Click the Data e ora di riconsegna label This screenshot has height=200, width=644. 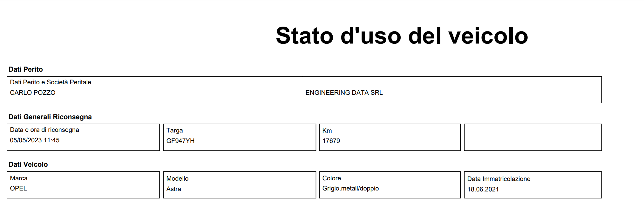coord(44,130)
